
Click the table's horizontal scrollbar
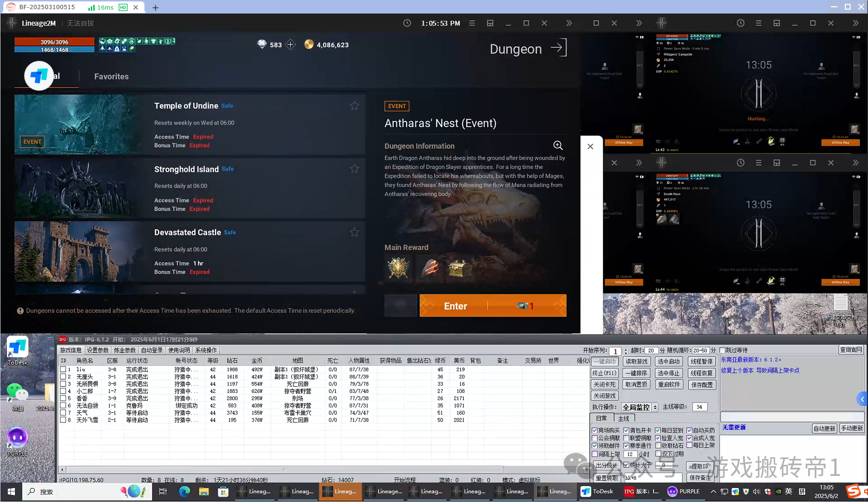pyautogui.click(x=284, y=469)
